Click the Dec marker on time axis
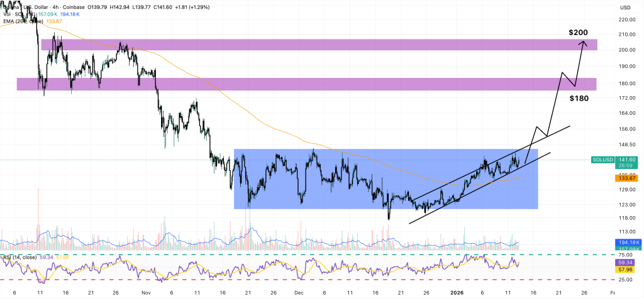Viewport: 644px width, 299px height. (299, 292)
